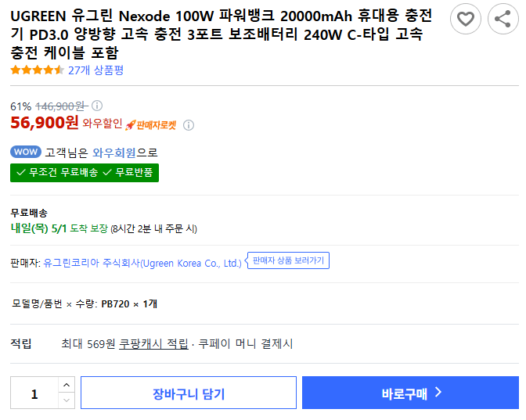Click the share icon
Viewport: 526px width, 420px height.
(503, 19)
